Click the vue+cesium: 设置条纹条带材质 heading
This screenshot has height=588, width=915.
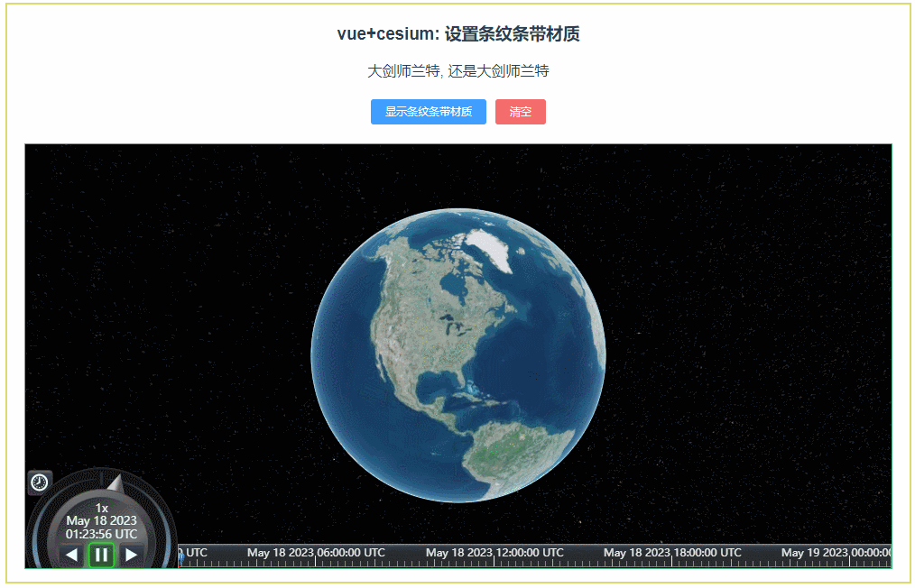tap(458, 34)
